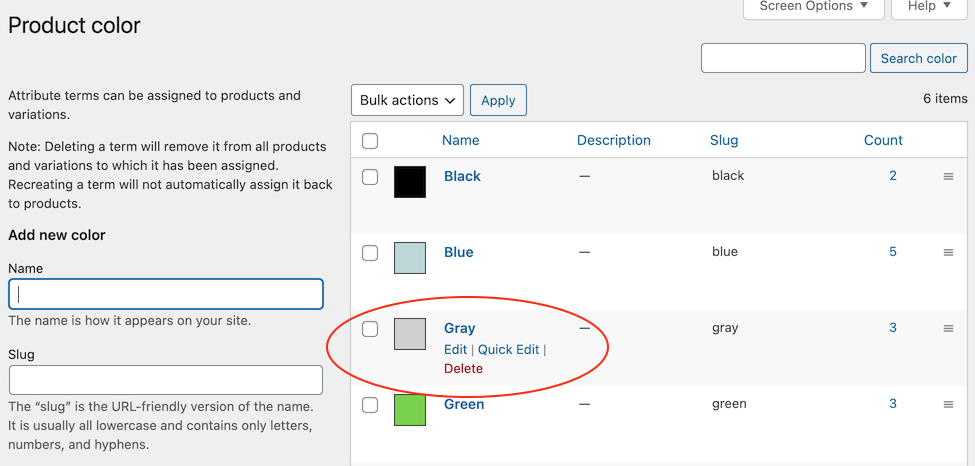This screenshot has width=975, height=466.
Task: Click the drag handle icon for Gray row
Action: [948, 329]
